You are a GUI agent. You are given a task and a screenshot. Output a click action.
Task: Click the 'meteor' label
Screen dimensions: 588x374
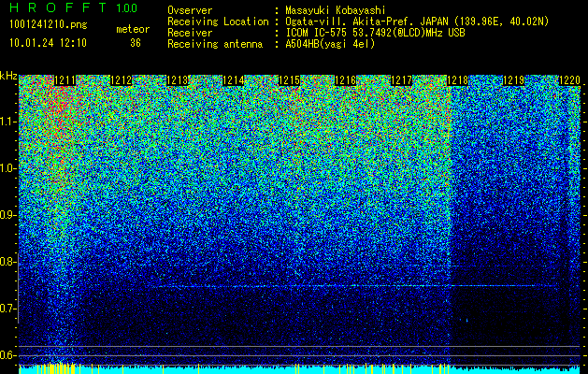(x=133, y=29)
